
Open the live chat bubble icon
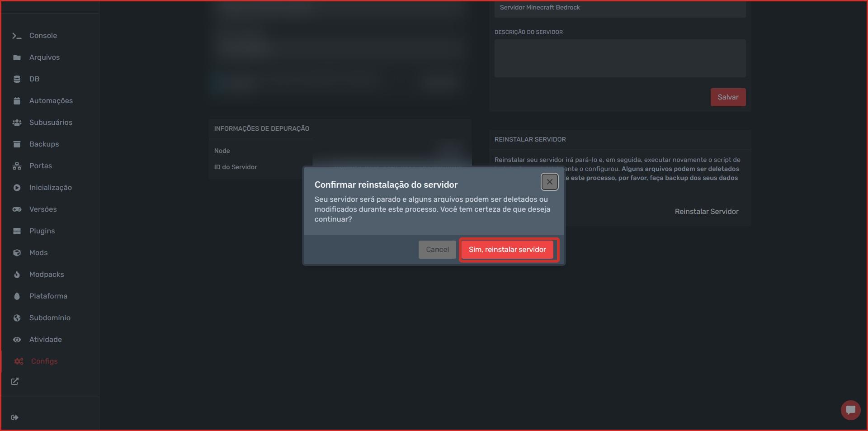pyautogui.click(x=850, y=410)
